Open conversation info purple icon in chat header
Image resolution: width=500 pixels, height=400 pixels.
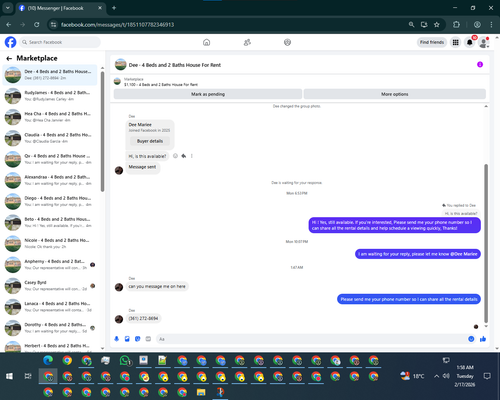[480, 65]
